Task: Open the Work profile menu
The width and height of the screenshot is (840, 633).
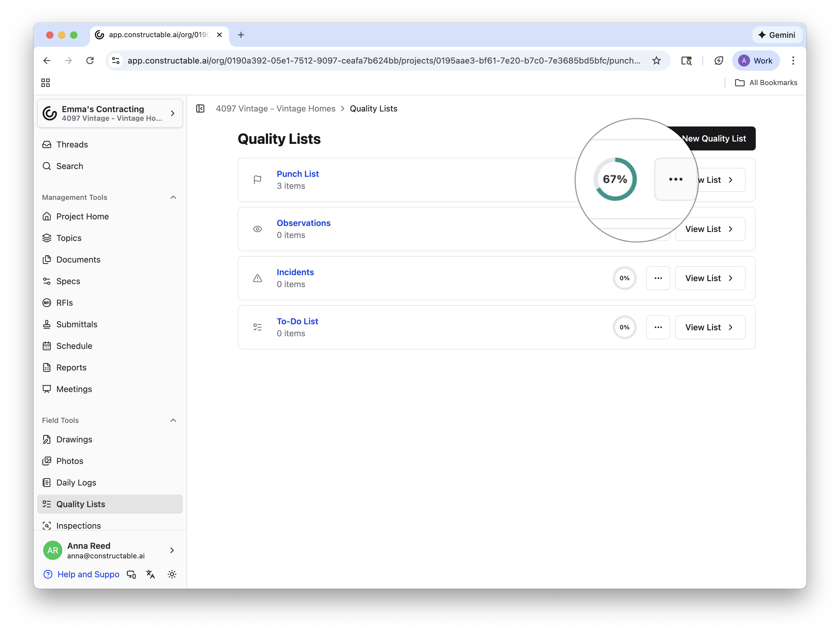Action: [x=755, y=61]
